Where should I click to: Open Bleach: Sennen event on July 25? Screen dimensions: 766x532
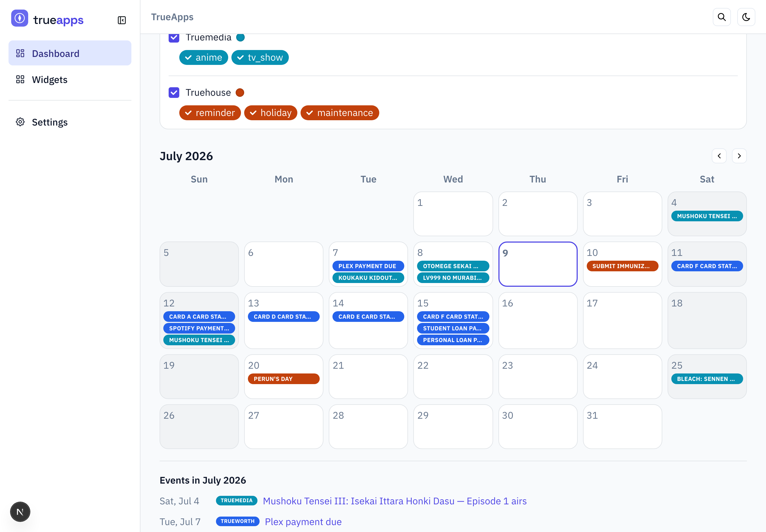point(707,379)
